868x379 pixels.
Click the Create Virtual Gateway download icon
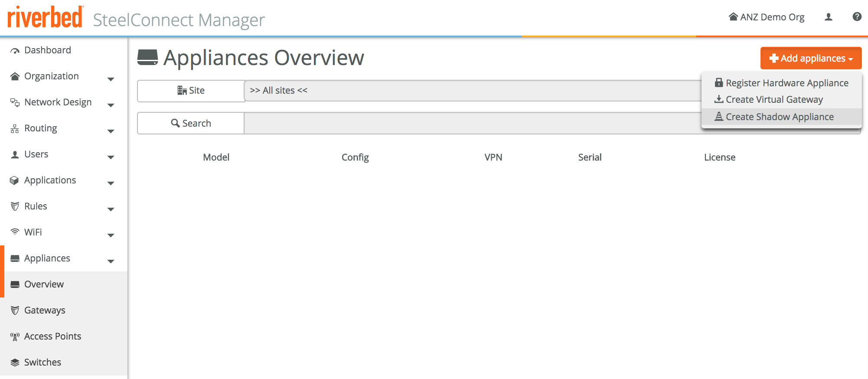(x=719, y=99)
